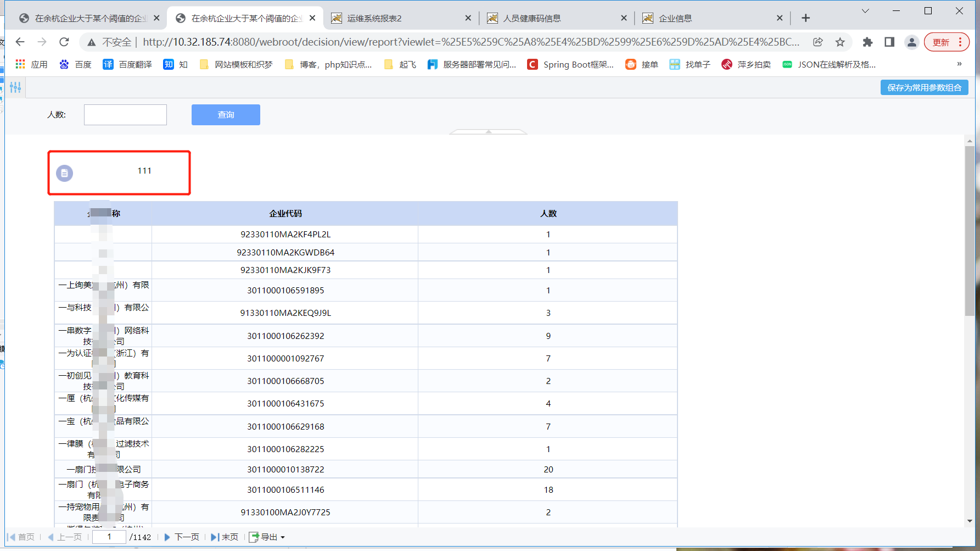Viewport: 980px width, 551px height.
Task: Click the vertical scrollbar thumb of report
Action: coord(970,231)
